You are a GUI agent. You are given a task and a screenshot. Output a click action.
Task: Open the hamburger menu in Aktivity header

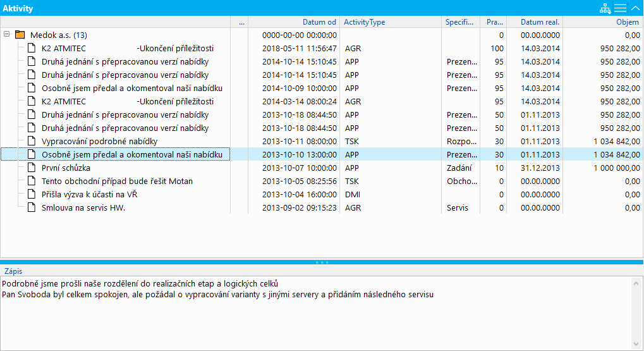pos(621,8)
